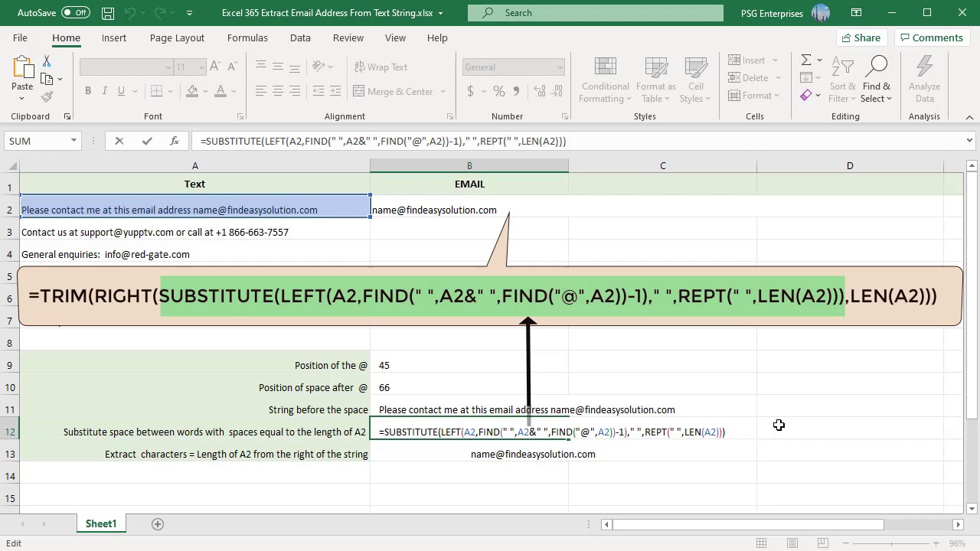Open Number Format General dropdown
The width and height of the screenshot is (980, 551).
coord(560,67)
